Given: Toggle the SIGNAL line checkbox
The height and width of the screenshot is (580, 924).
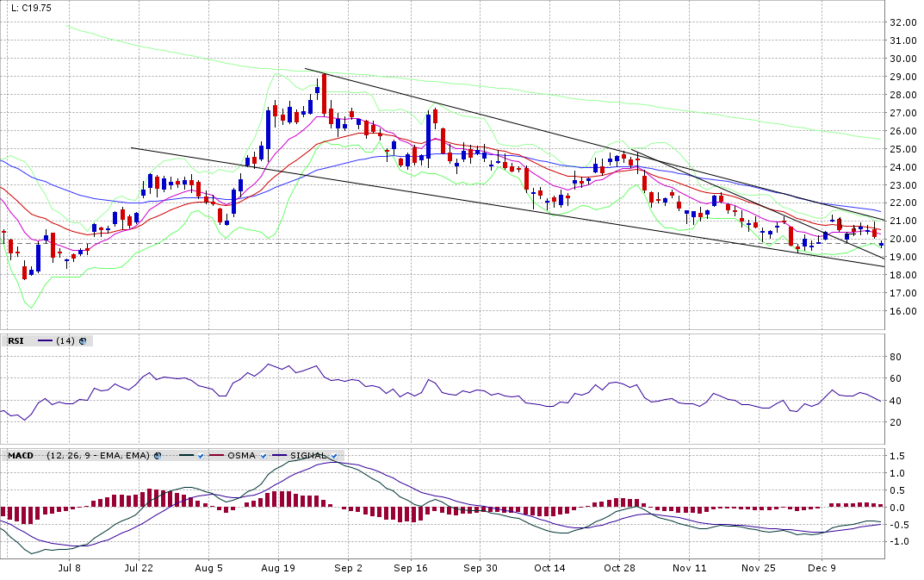Looking at the screenshot, I should pos(332,455).
